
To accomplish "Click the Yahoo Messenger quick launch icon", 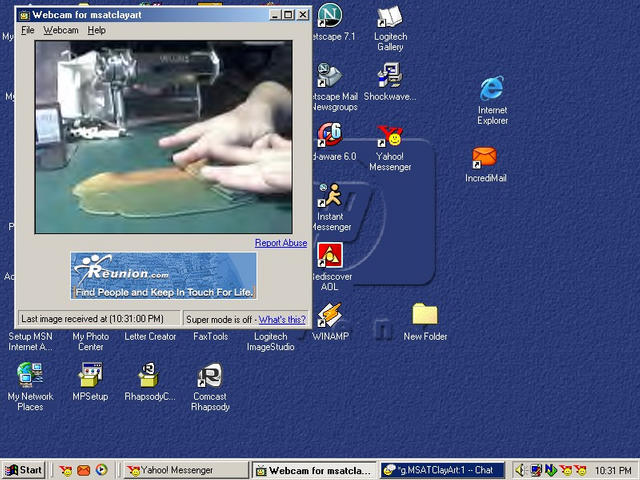I will (65, 471).
